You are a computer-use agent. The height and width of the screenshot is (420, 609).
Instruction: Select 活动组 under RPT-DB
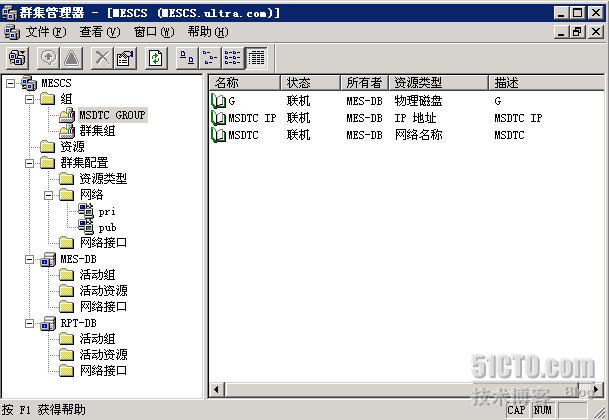tap(97, 339)
